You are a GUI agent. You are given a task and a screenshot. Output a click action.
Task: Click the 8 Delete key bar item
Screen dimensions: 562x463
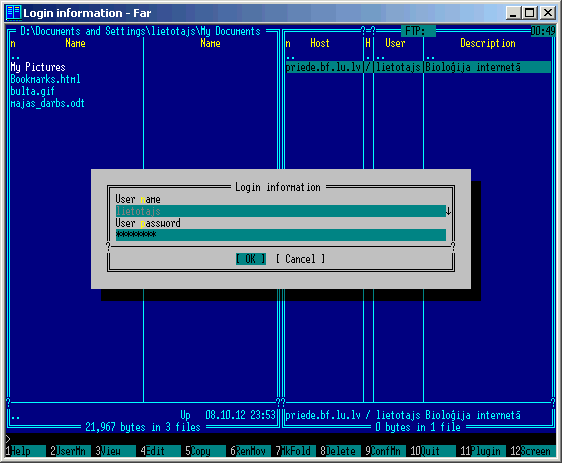pyautogui.click(x=341, y=451)
